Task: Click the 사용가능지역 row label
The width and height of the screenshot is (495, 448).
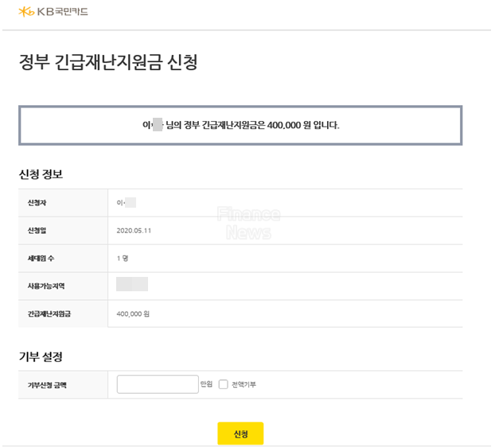Action: pos(46,286)
